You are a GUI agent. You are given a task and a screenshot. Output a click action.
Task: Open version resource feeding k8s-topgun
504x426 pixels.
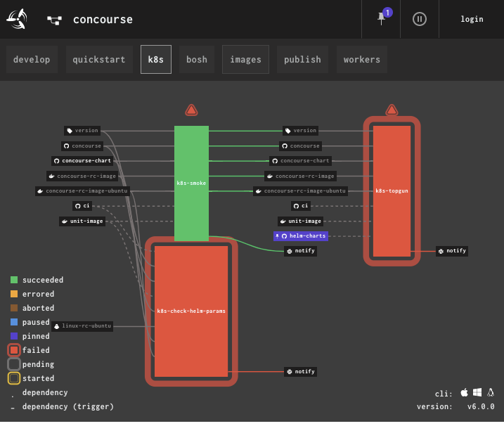pos(301,131)
